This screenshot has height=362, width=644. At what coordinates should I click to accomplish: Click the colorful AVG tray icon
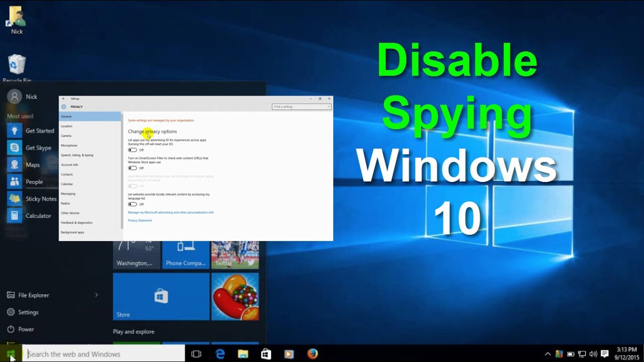[559, 354]
